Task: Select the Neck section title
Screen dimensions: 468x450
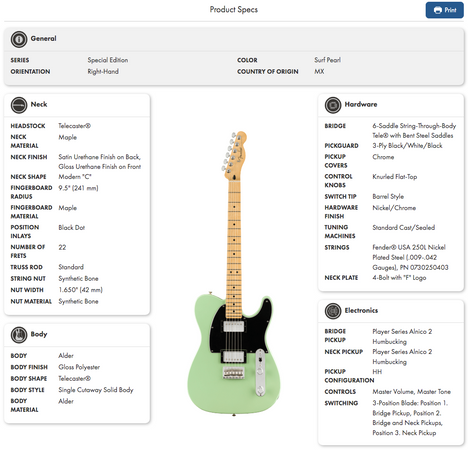Action: tap(39, 104)
